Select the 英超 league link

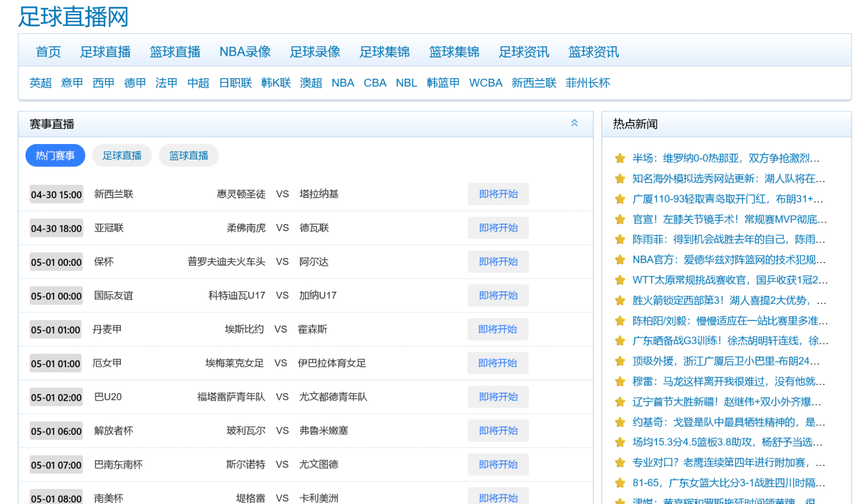[40, 83]
